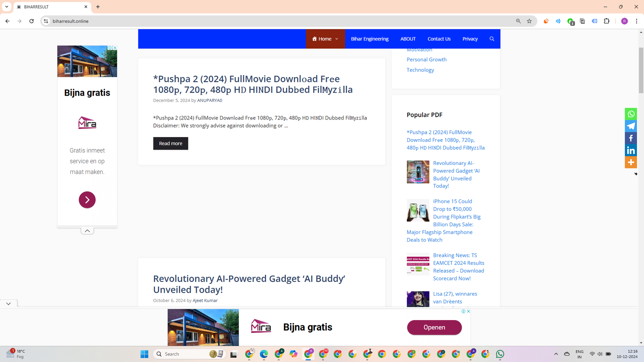The width and height of the screenshot is (644, 362).
Task: Open the Wi-Fi network tray icon
Action: tap(592, 354)
